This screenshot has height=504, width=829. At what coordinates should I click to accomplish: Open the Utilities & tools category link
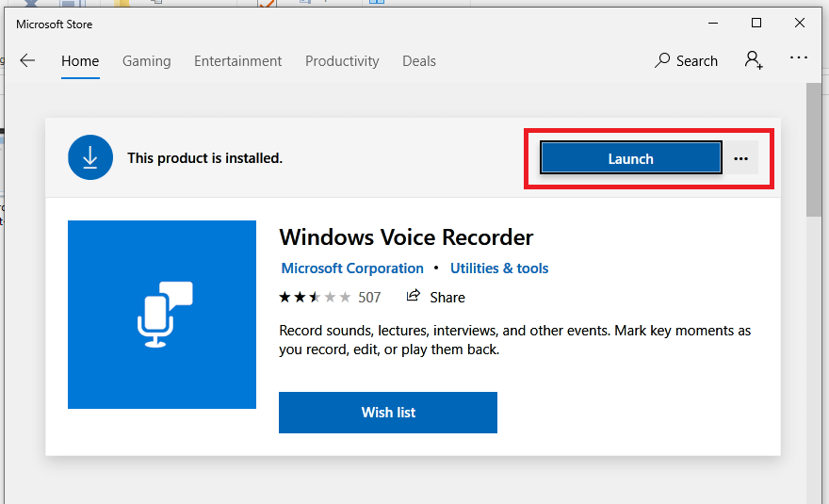[499, 268]
